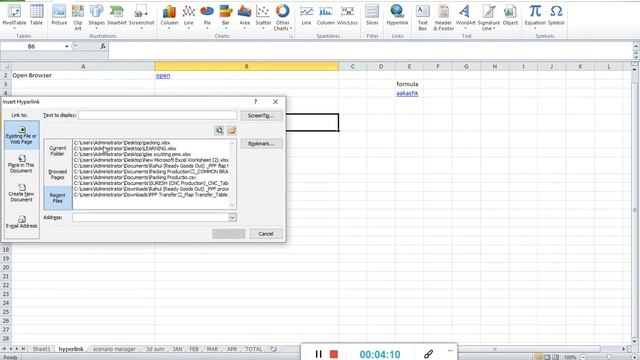
Task: Insert a PivotTable from the ribbon
Action: point(14,16)
